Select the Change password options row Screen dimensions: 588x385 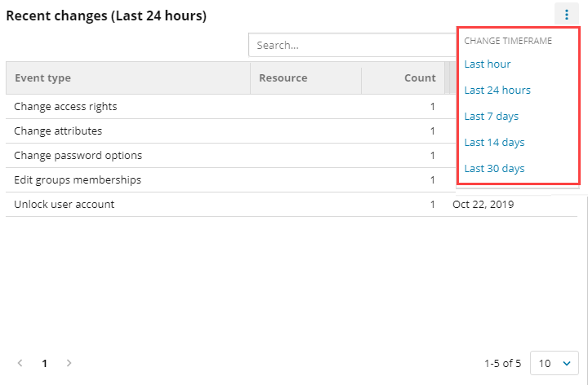pyautogui.click(x=78, y=155)
